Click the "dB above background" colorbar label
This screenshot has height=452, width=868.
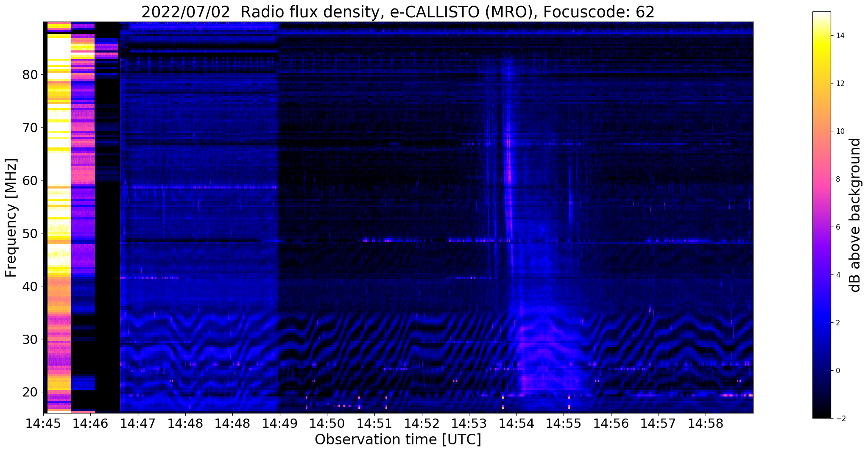(855, 215)
